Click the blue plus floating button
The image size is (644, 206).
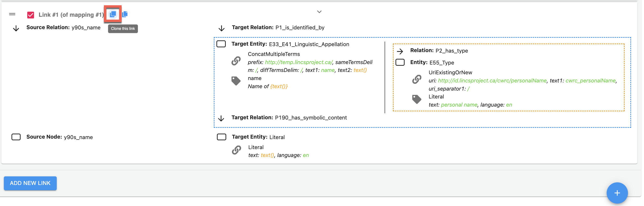(617, 193)
